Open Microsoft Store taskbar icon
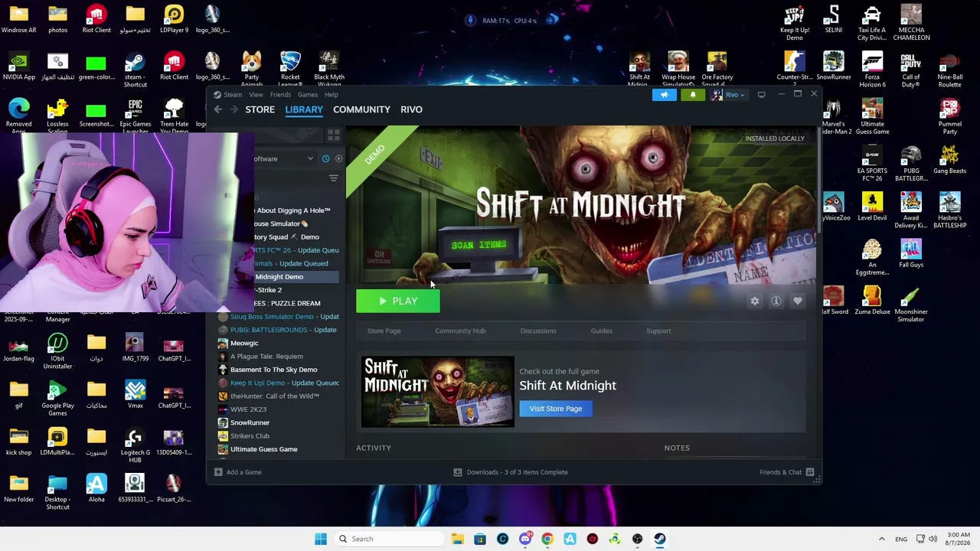 [480, 539]
